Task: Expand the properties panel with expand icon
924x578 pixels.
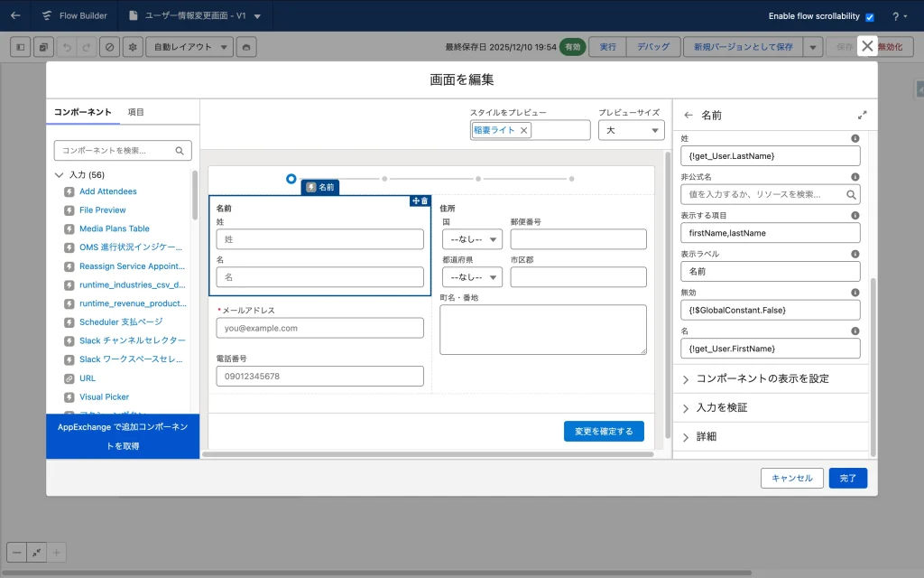Action: (862, 116)
